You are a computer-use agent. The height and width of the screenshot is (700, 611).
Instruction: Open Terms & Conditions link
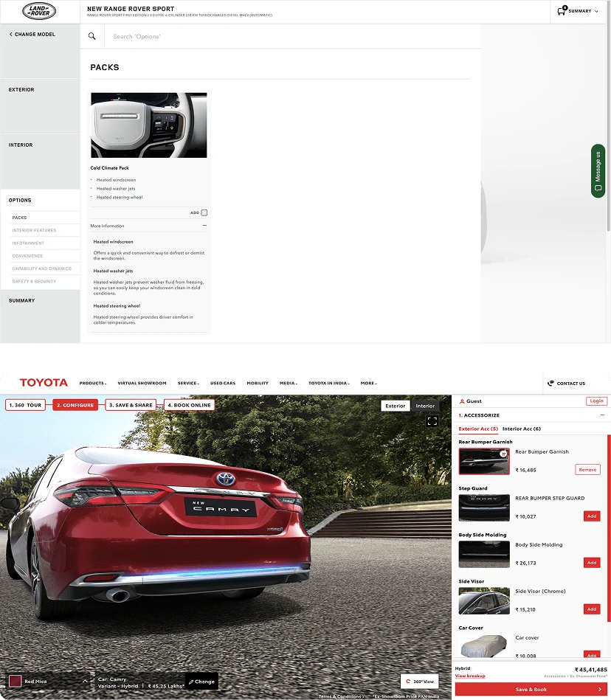click(341, 696)
